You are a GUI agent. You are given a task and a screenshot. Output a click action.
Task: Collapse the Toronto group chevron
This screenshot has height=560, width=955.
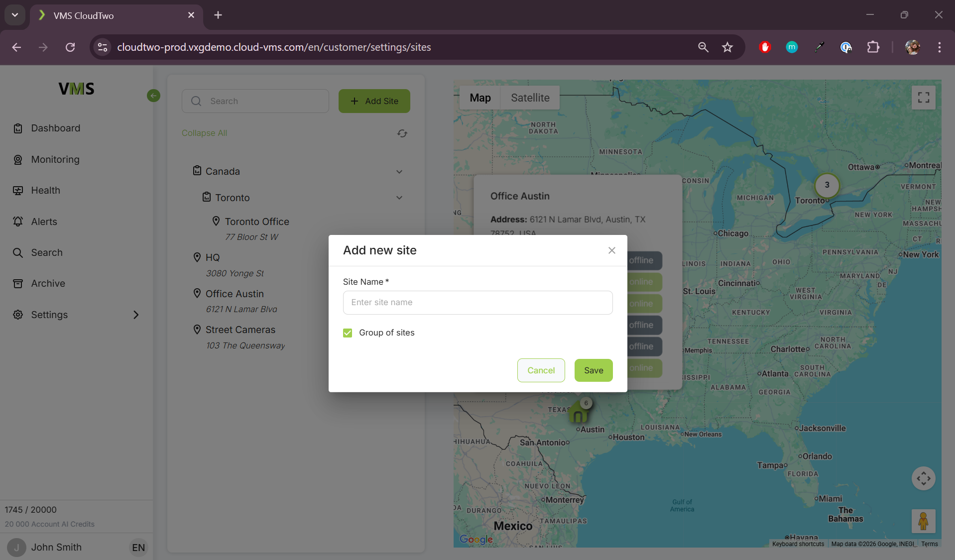(399, 198)
